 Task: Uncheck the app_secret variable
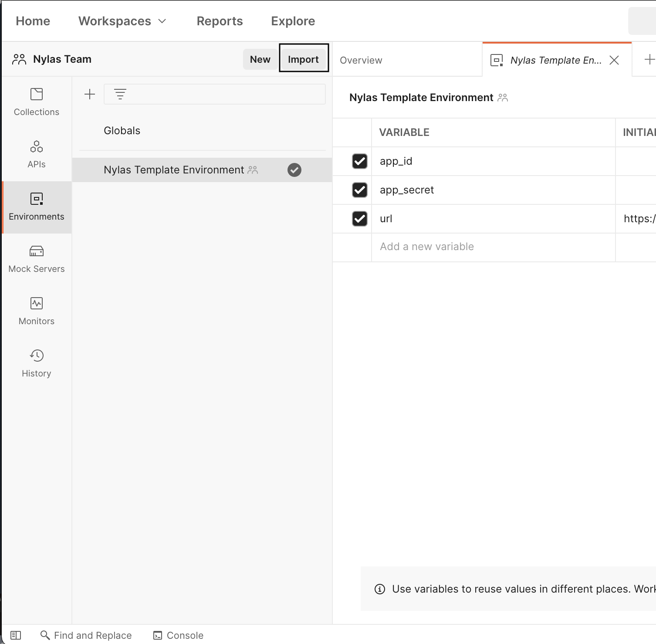(359, 190)
